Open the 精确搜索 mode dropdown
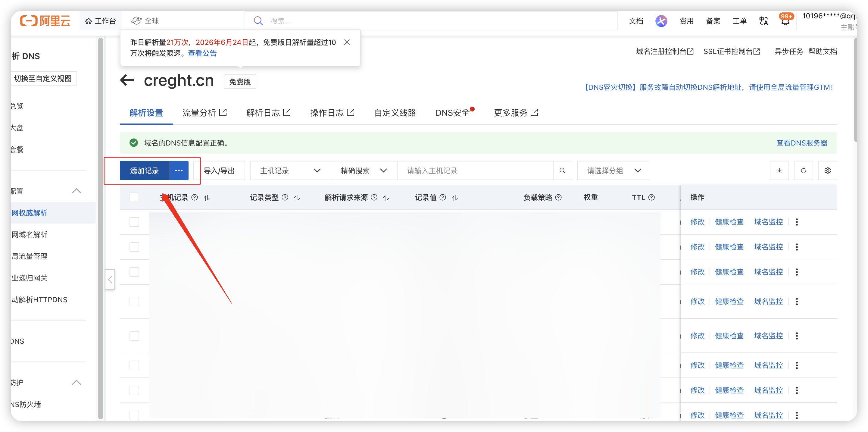868x432 pixels. [x=364, y=171]
